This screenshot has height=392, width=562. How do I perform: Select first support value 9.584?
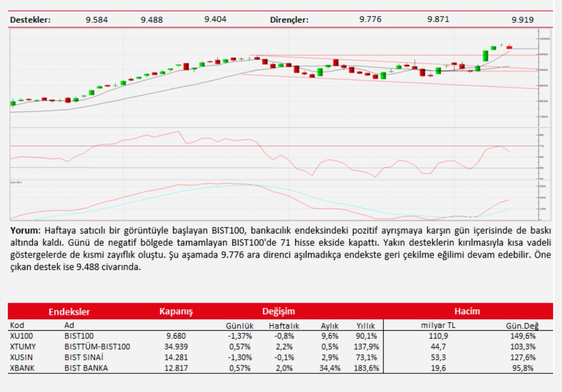(x=96, y=19)
